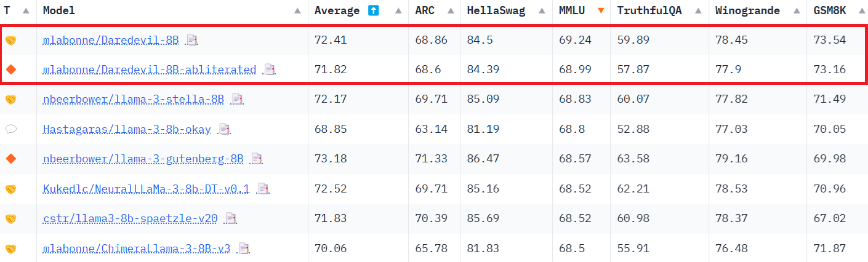868x262 pixels.
Task: Open the nbeerbower/llama-3-stella-8B link
Action: click(134, 99)
